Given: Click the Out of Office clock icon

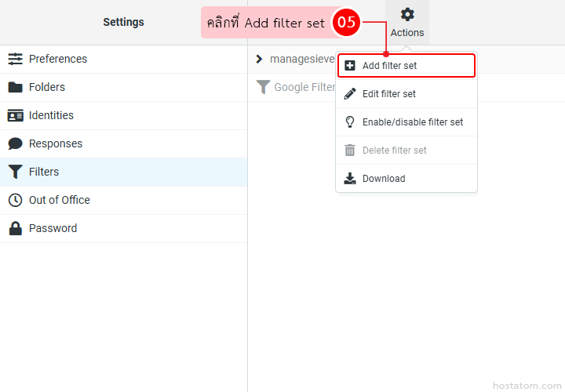Looking at the screenshot, I should pos(15,200).
